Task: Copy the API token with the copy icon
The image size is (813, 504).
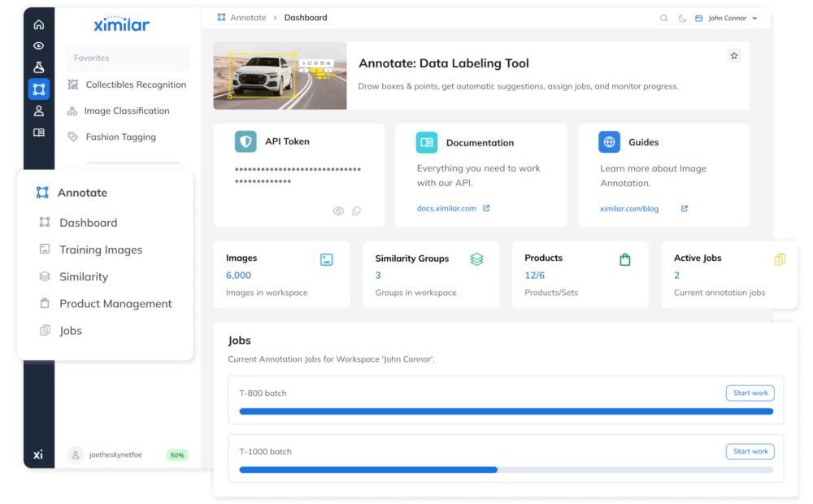Action: coord(356,211)
